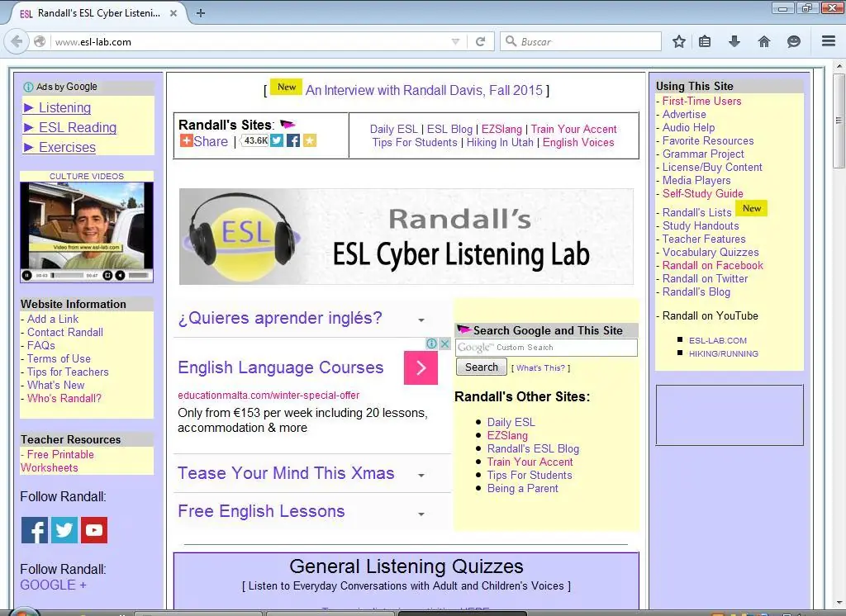The image size is (846, 616).
Task: Click the pink arrow ad button
Action: pyautogui.click(x=421, y=368)
